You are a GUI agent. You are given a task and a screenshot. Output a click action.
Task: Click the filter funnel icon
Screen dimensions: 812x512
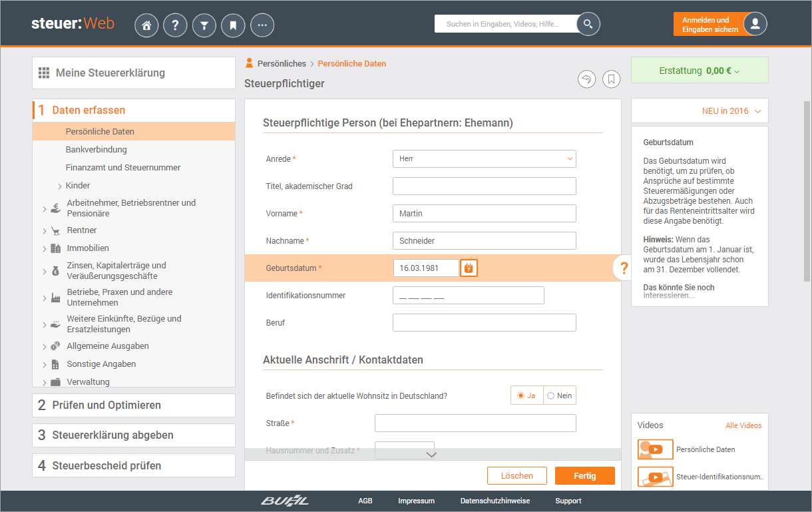tap(204, 25)
